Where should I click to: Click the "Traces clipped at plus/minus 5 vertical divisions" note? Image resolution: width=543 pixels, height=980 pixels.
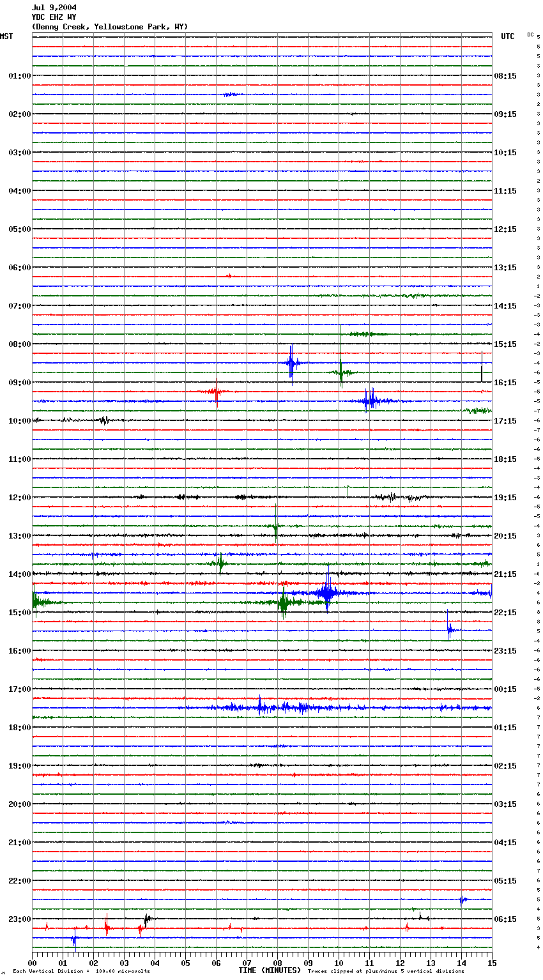pos(386,972)
